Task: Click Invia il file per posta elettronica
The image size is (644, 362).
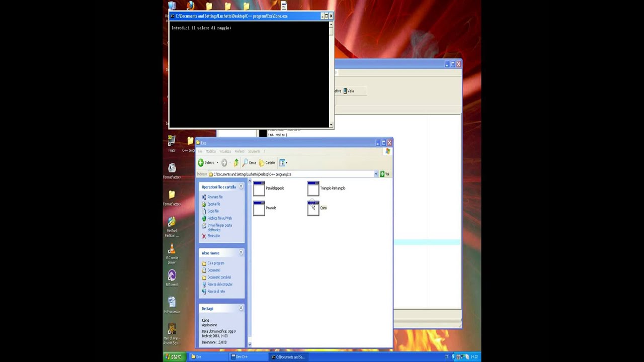Action: (x=219, y=227)
